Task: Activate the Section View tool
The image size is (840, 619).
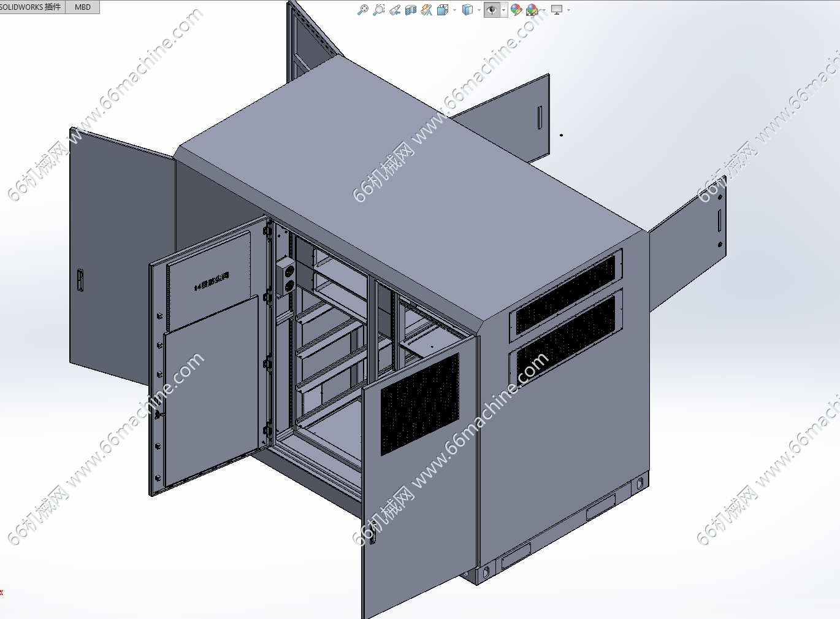Action: [x=411, y=10]
